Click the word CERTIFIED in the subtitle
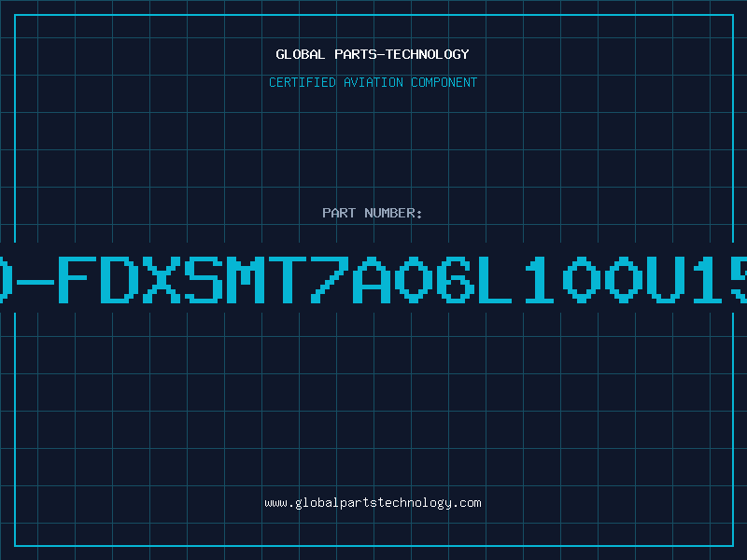 point(303,82)
